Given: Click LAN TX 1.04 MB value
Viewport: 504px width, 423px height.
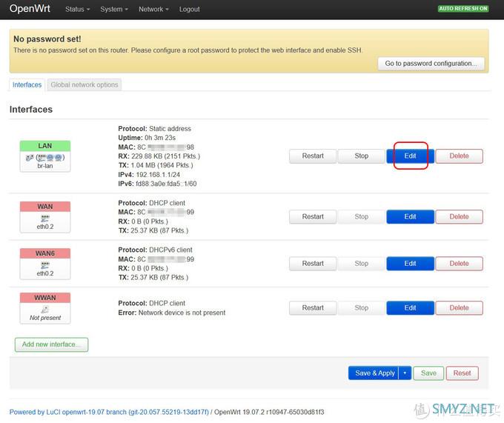Looking at the screenshot, I should pos(162,165).
